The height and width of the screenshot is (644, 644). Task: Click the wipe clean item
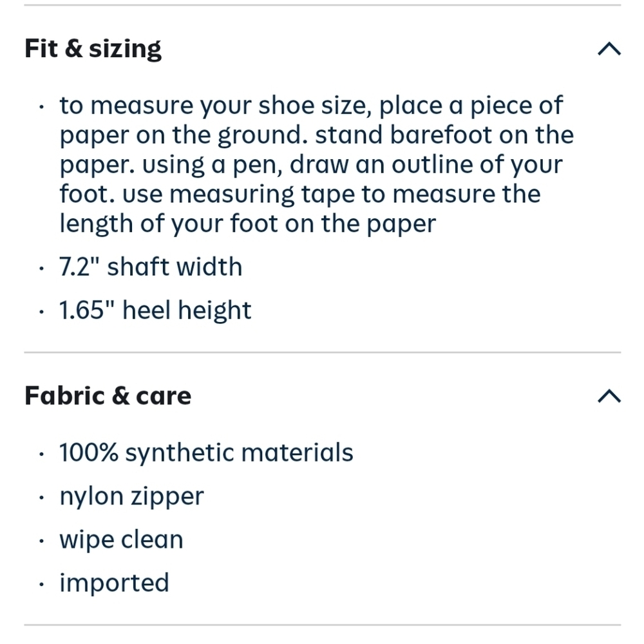pyautogui.click(x=121, y=540)
